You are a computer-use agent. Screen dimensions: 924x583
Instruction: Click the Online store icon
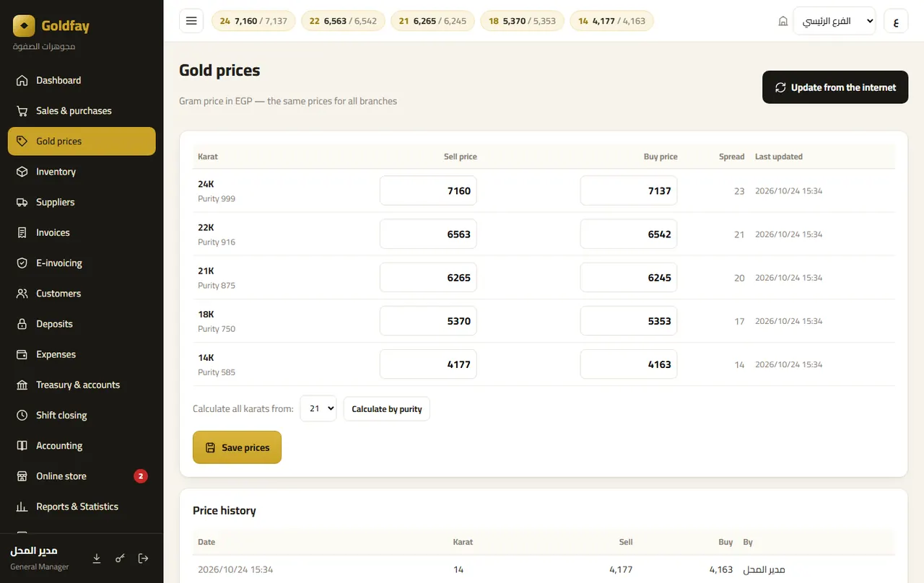point(22,476)
